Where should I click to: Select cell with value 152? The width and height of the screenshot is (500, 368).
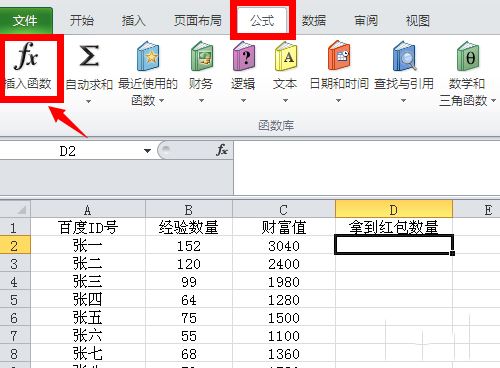point(189,245)
